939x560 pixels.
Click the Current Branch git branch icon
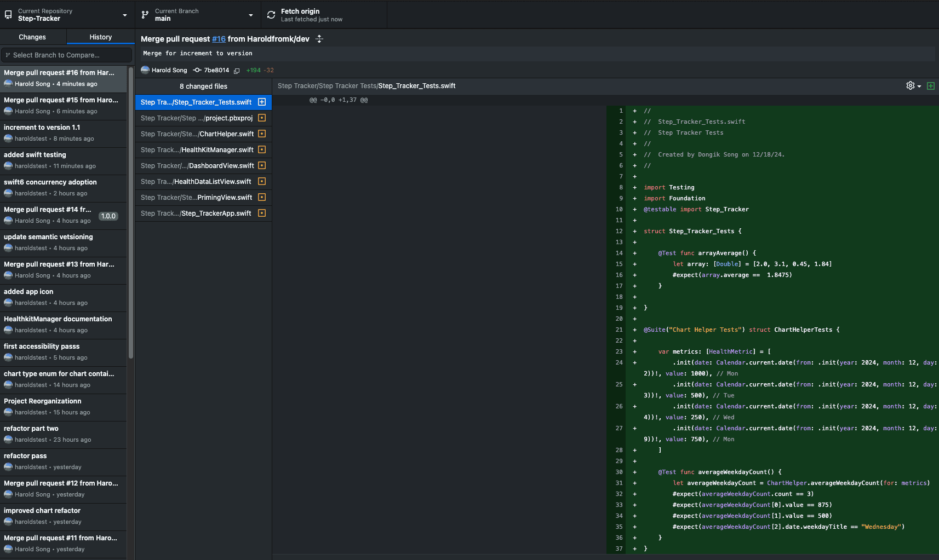[145, 15]
